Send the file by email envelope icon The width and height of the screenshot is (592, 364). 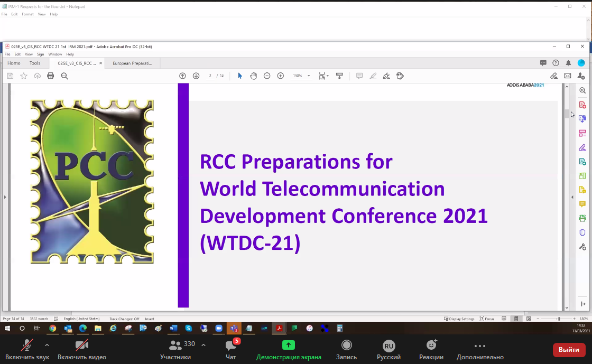click(x=568, y=76)
